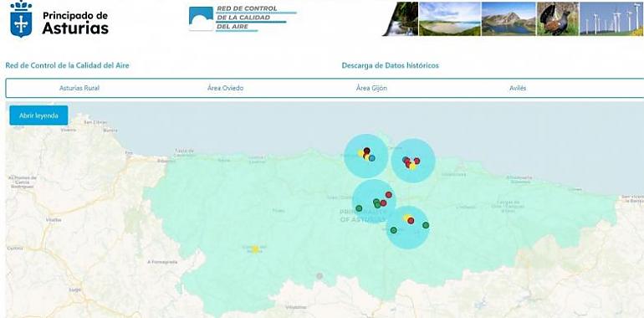Select the Área Oviedo tab
This screenshot has height=318, width=644.
pos(226,89)
